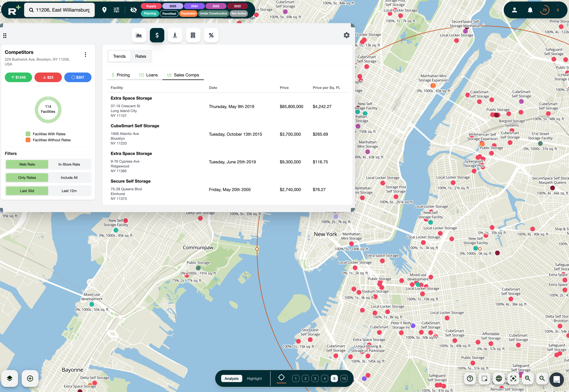Open the map layers button
The width and height of the screenshot is (569, 392).
(x=10, y=378)
